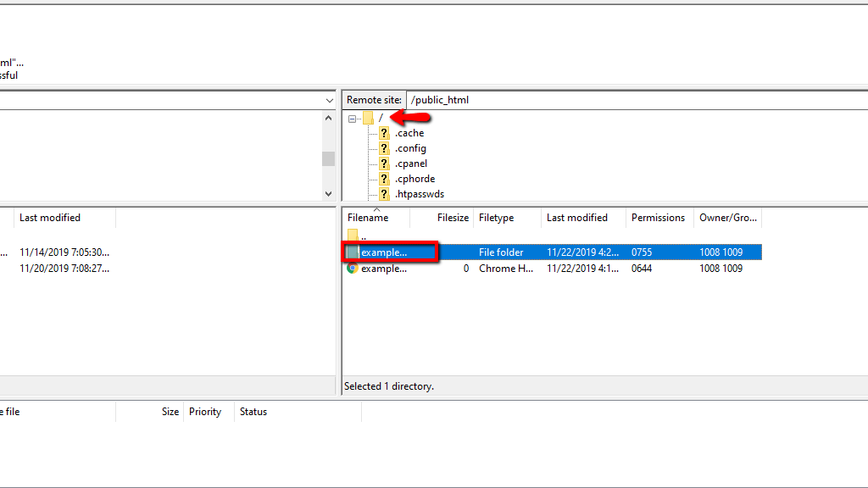The image size is (868, 488).
Task: Sort remote files by Filename column
Action: point(376,218)
